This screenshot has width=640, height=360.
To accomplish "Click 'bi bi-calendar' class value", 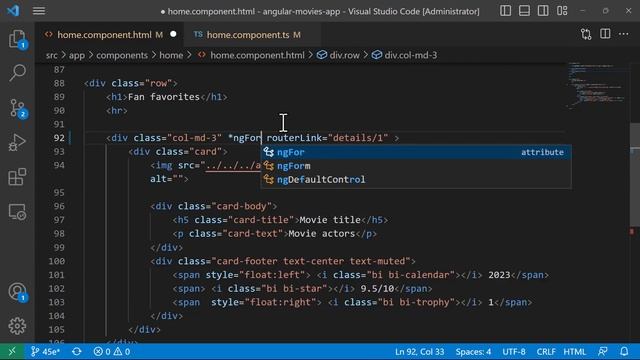I will (411, 275).
